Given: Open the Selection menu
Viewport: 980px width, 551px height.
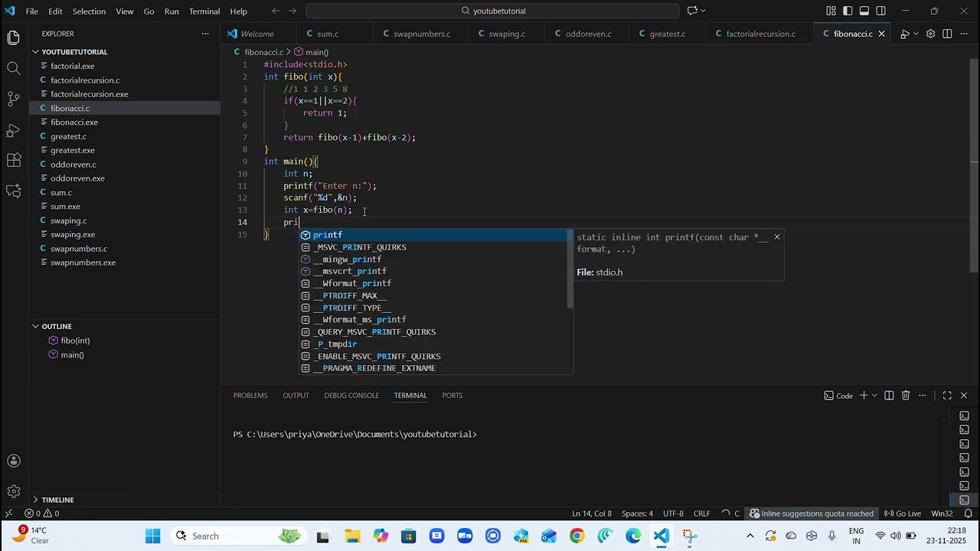Looking at the screenshot, I should pos(89,11).
